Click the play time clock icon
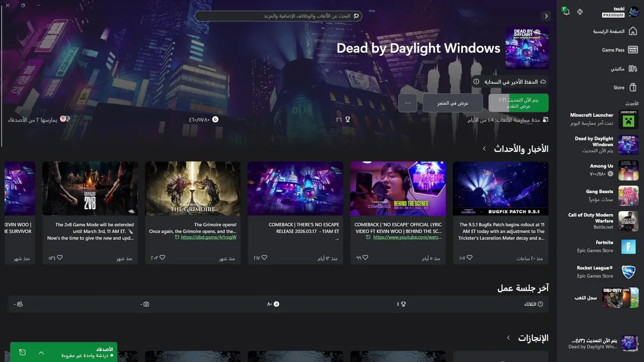 [545, 120]
